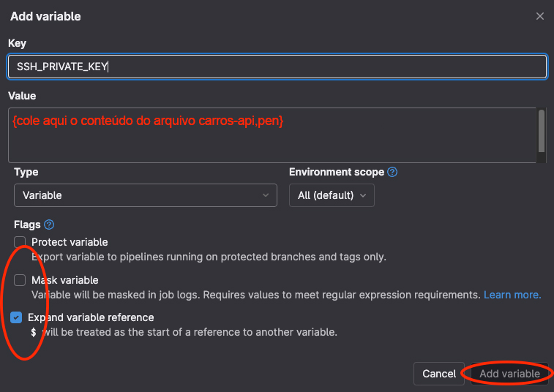Click the Protect variable label text
This screenshot has height=392, width=554.
(70, 242)
